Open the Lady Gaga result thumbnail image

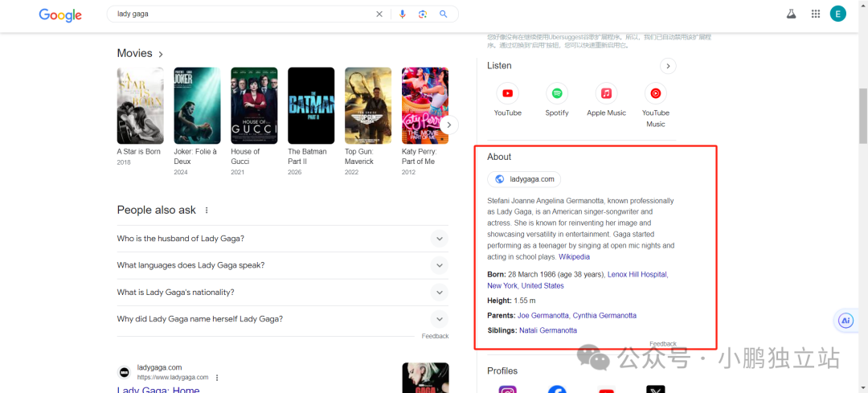click(x=425, y=378)
